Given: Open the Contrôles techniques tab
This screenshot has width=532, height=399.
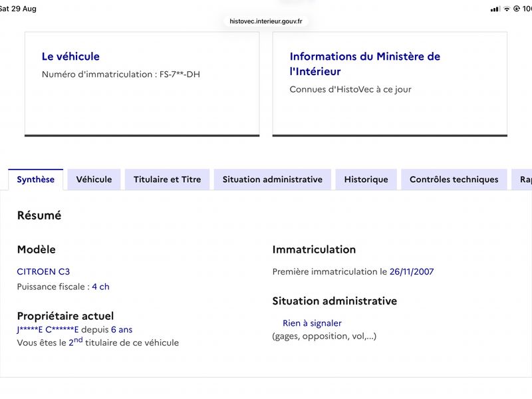Looking at the screenshot, I should coord(454,180).
